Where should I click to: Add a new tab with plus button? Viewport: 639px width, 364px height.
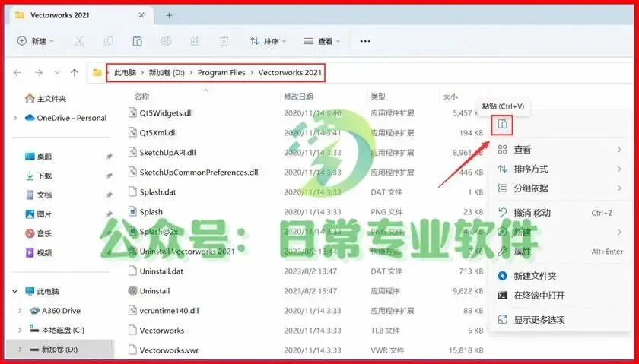coord(169,15)
